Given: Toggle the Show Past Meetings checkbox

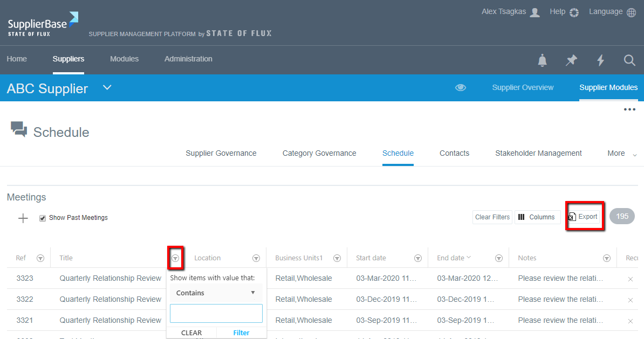Looking at the screenshot, I should pos(43,218).
